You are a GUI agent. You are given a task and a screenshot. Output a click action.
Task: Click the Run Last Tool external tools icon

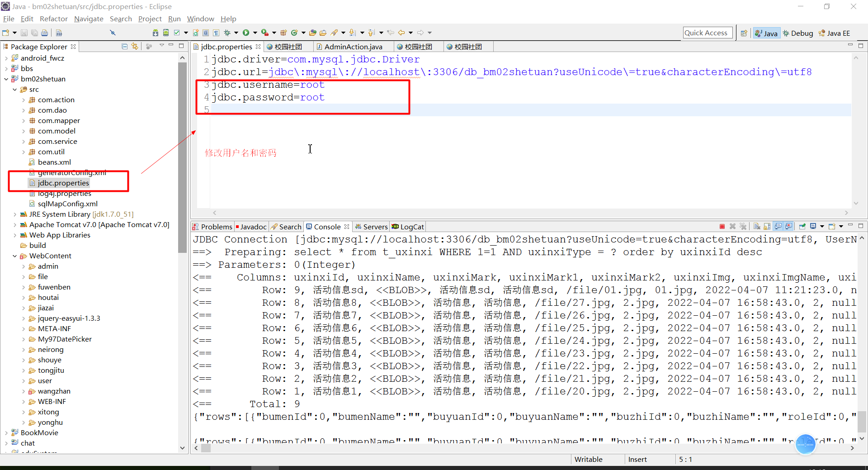265,33
